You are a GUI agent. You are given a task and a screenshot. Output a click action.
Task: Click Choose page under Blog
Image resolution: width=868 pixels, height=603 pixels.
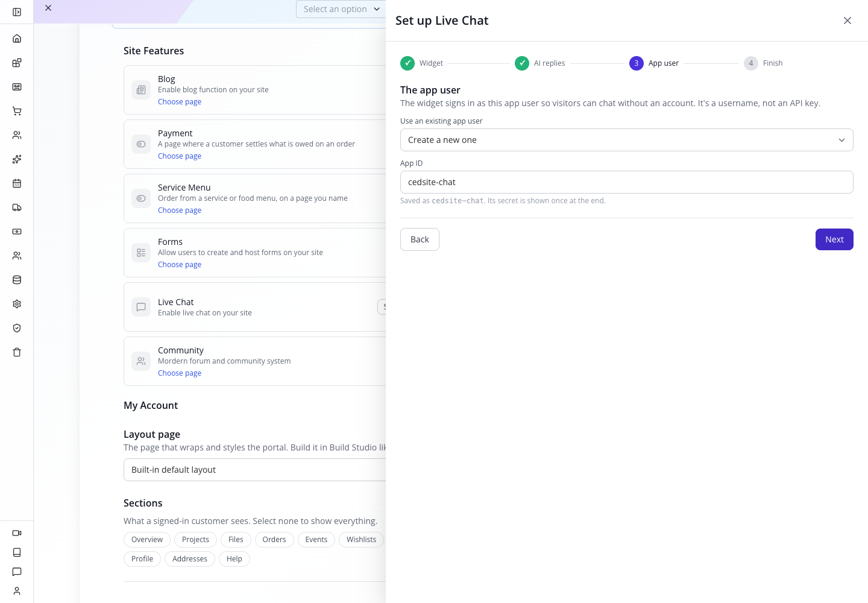(180, 102)
